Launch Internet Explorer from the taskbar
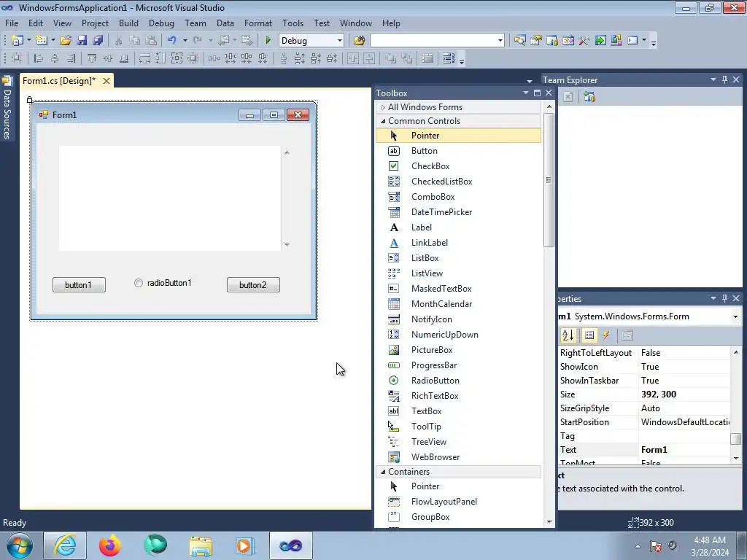747x560 pixels. (65, 545)
